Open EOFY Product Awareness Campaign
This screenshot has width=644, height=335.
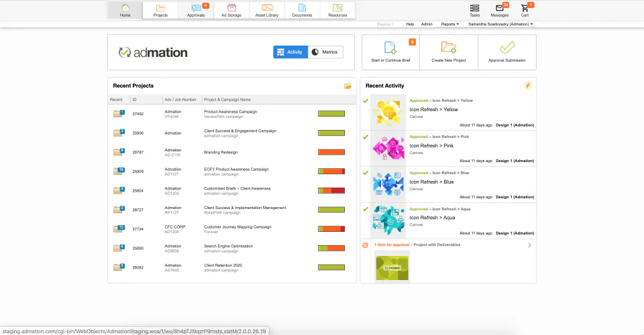click(x=236, y=169)
